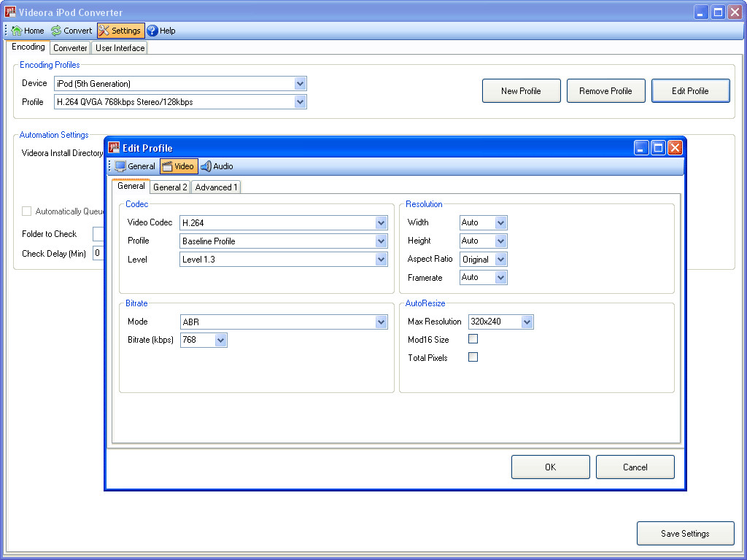This screenshot has height=560, width=747.
Task: Confirm with the OK button
Action: point(550,467)
